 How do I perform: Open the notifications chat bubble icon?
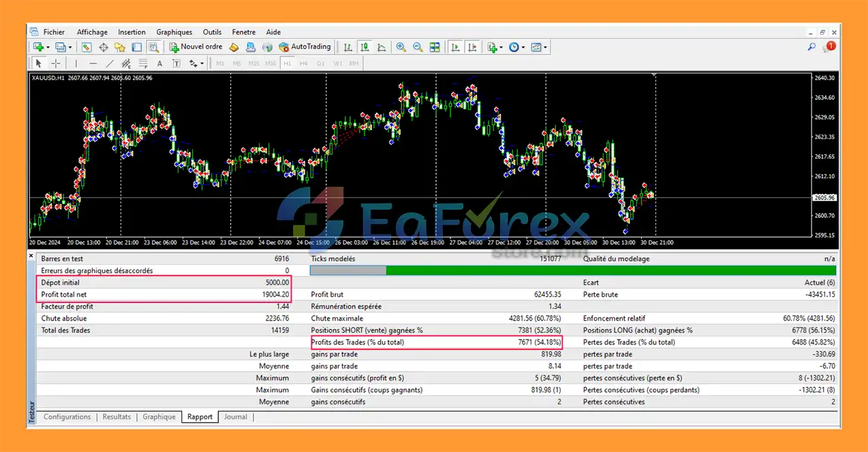click(828, 47)
